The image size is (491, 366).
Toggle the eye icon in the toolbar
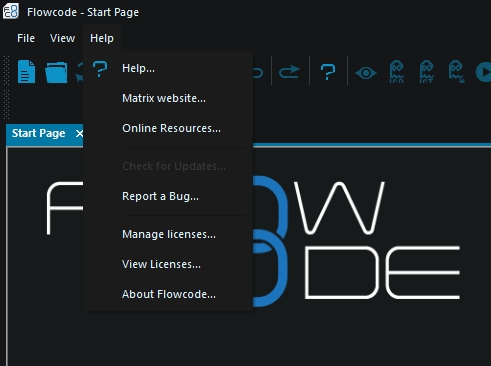(x=366, y=73)
